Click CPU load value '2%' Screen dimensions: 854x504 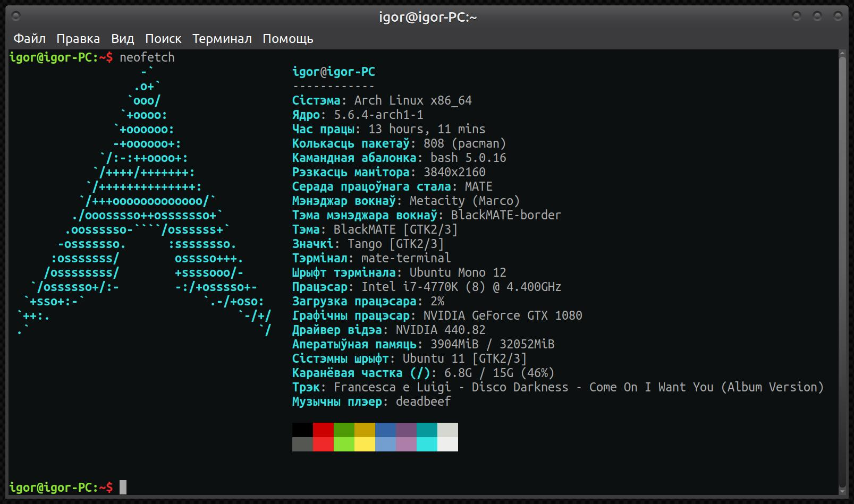(437, 301)
